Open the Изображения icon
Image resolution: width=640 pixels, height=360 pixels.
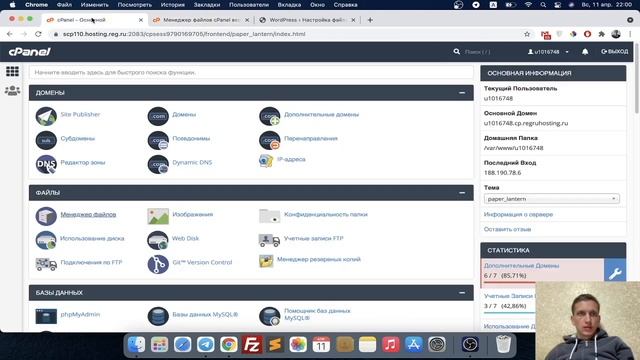[x=158, y=216]
